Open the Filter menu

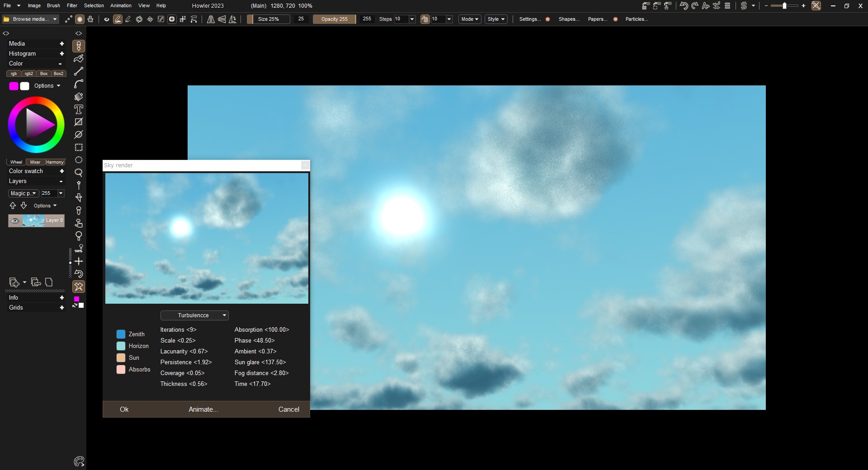point(72,5)
